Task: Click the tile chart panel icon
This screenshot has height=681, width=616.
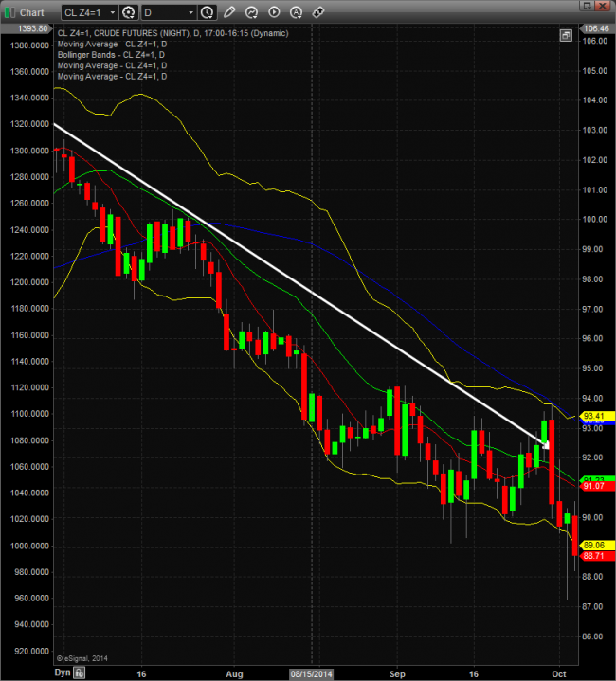Action: [x=566, y=36]
